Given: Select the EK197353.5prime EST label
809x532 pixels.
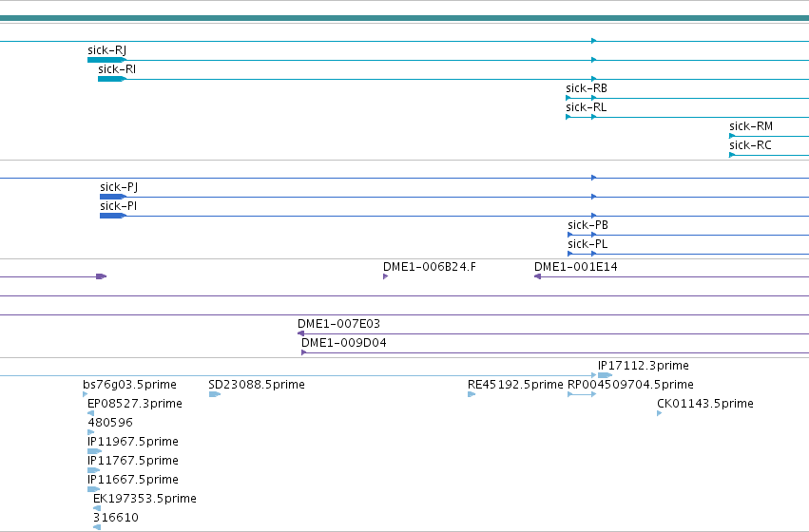Looking at the screenshot, I should click(x=144, y=500).
